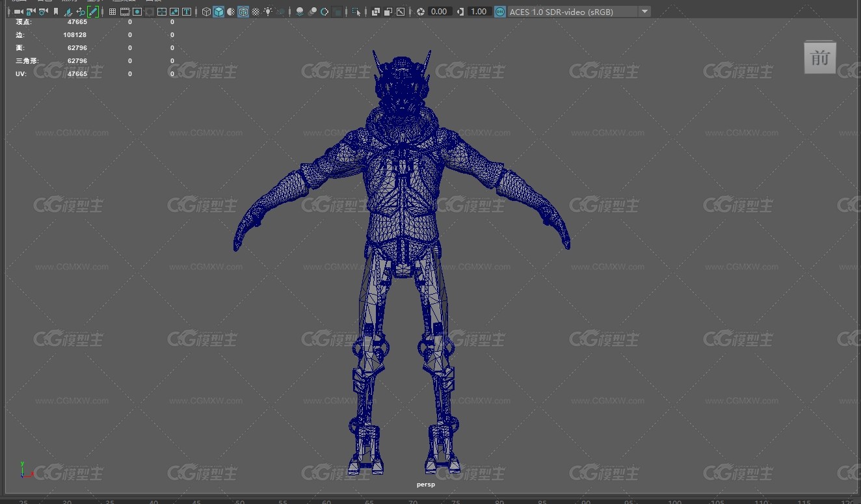The image size is (861, 504).
Task: Click the Textured checkered sphere icon
Action: coord(256,12)
